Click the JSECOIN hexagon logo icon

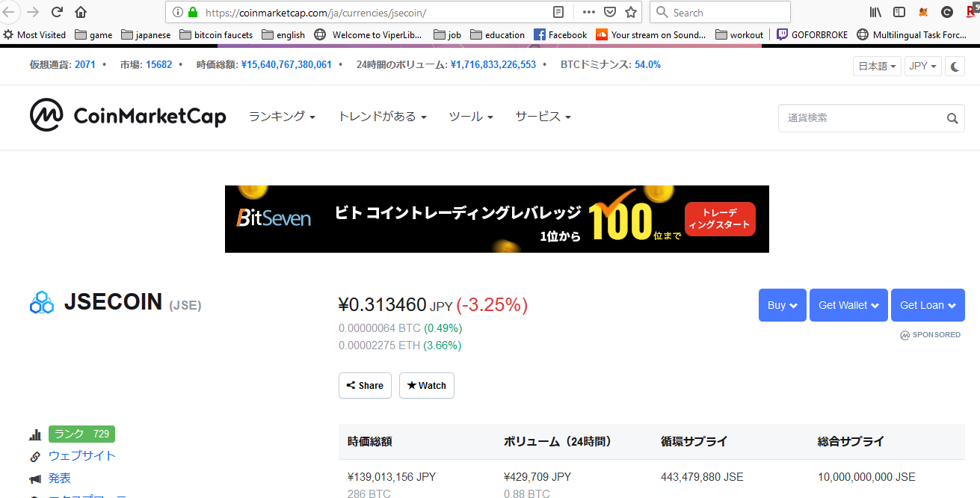pos(42,302)
